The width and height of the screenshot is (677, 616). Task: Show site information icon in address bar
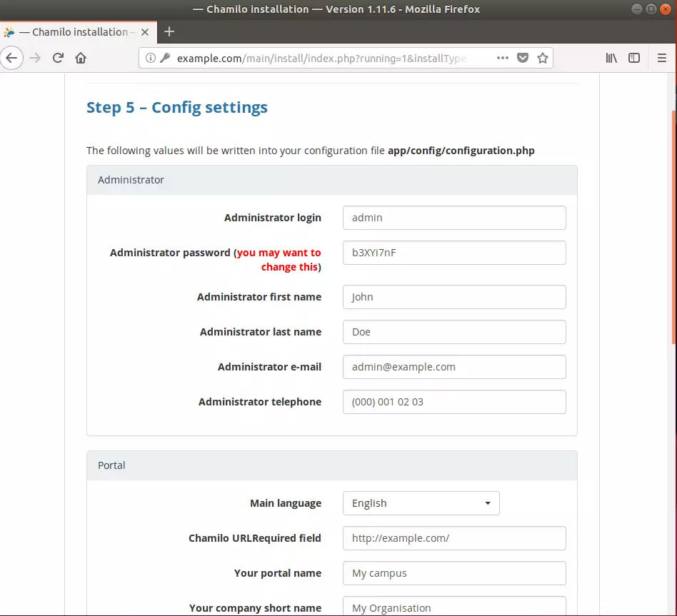tap(150, 58)
